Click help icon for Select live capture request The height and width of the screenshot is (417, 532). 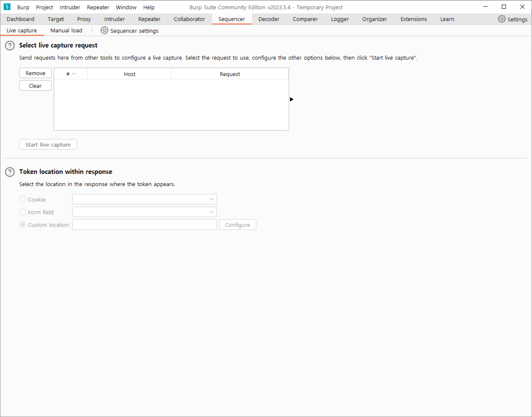pyautogui.click(x=10, y=45)
